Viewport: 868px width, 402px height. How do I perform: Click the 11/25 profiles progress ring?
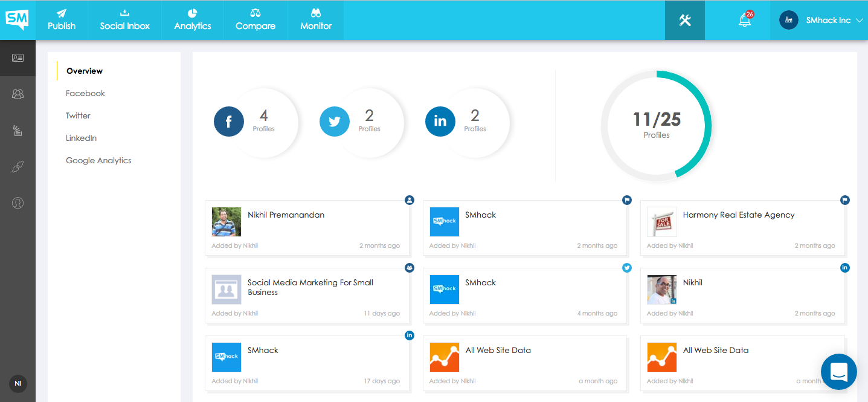(656, 125)
